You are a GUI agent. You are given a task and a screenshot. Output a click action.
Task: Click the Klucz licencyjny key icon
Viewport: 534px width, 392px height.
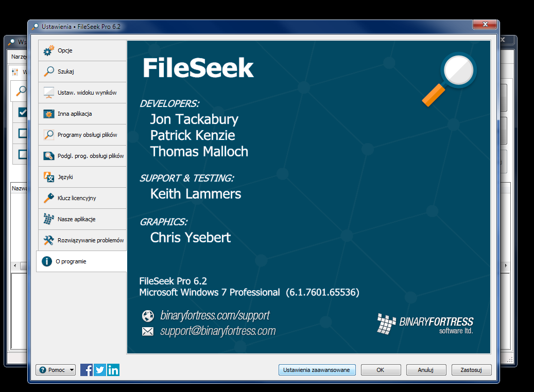[x=49, y=198]
